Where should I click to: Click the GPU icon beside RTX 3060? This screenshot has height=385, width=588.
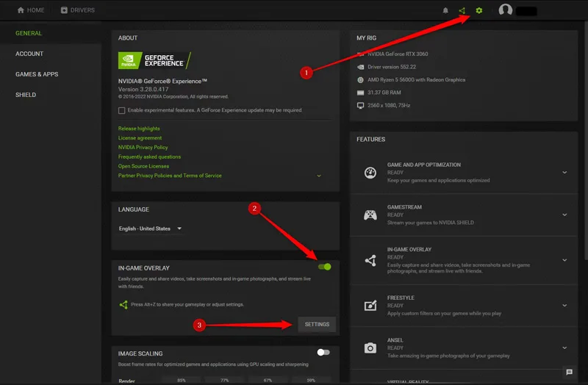(360, 54)
